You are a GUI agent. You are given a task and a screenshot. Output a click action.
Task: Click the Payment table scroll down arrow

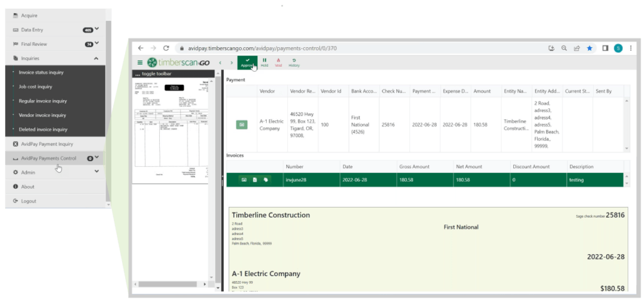[x=627, y=148]
